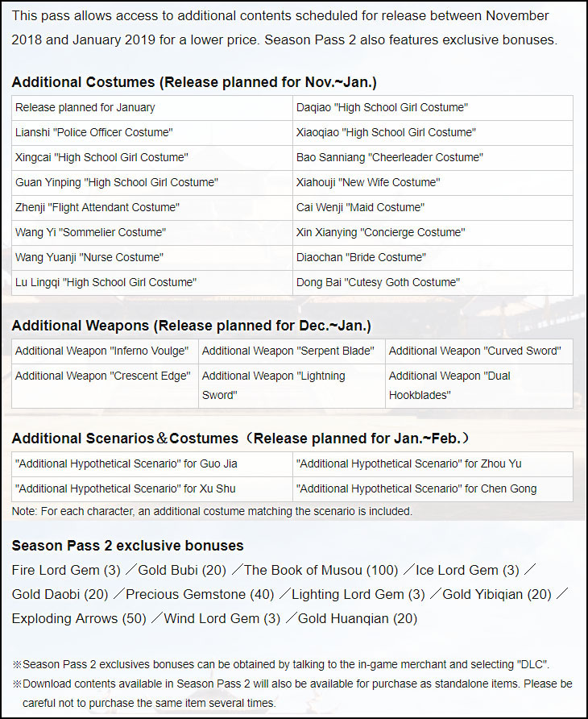Select Additional Weapon "Dual Hookblades" cell
This screenshot has height=719, width=588.
(449, 385)
